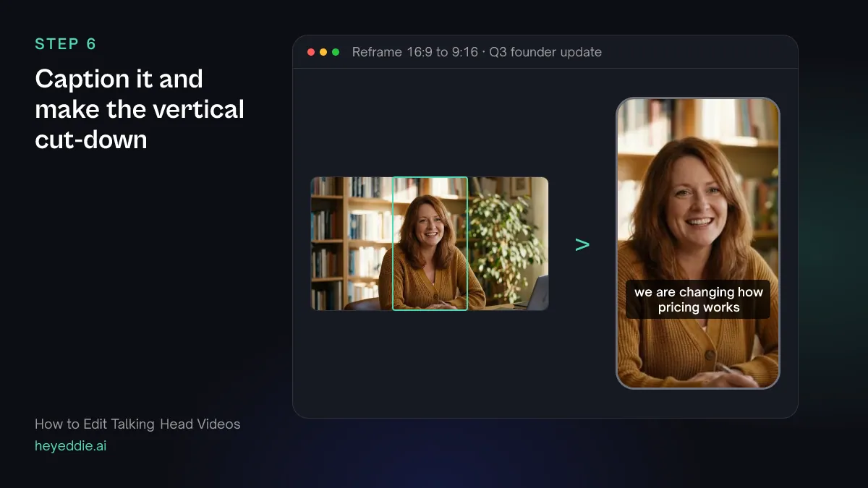
Task: Click the "STEP 6" label
Action: tap(66, 44)
